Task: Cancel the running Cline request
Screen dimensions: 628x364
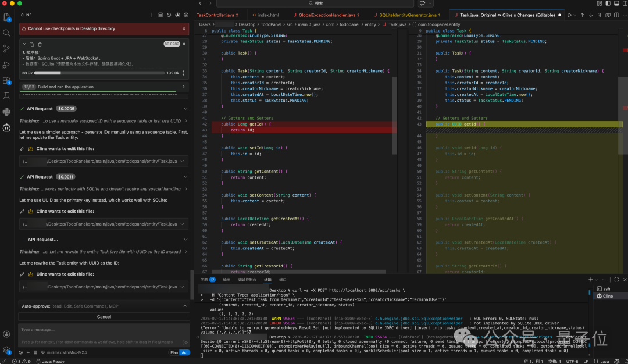Action: click(x=104, y=317)
